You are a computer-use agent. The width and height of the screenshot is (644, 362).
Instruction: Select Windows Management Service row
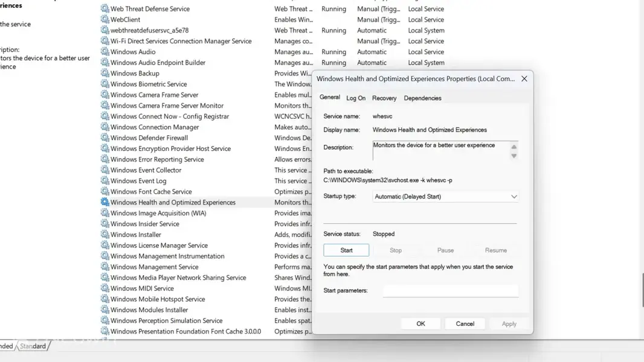tap(154, 267)
